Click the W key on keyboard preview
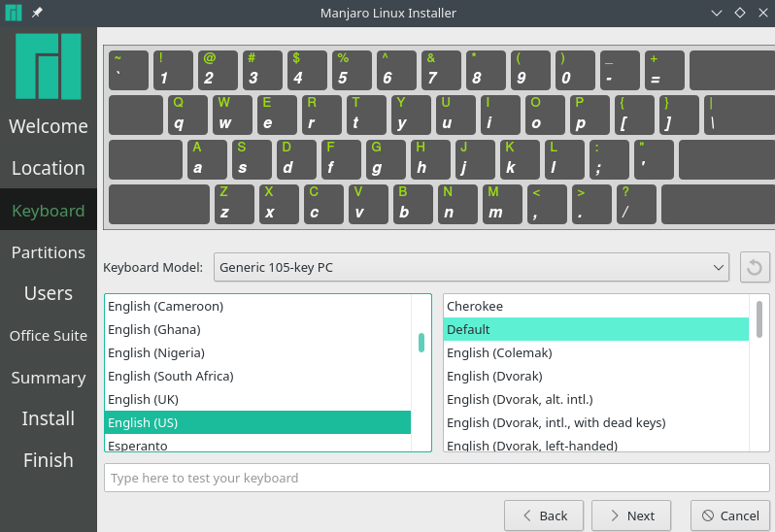 click(x=232, y=116)
